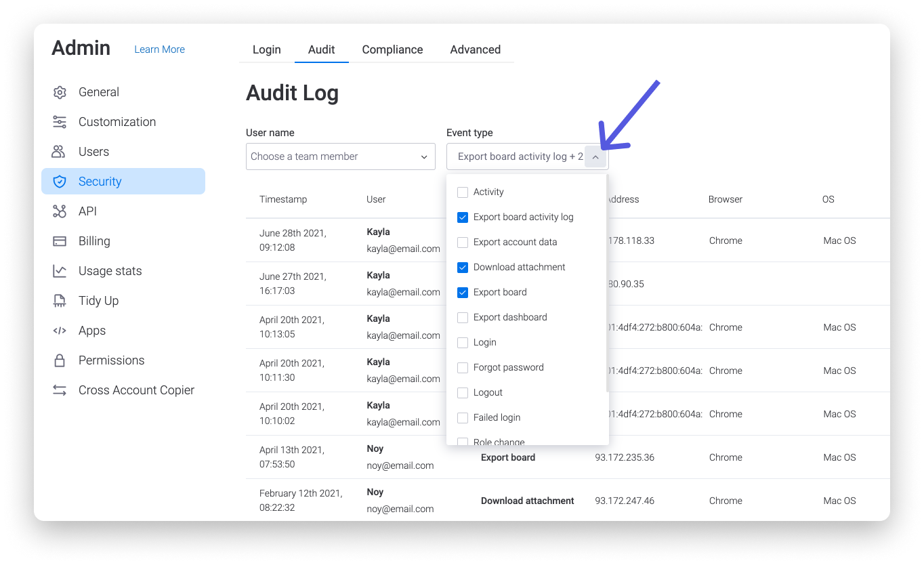The image size is (924, 565).
Task: Uncheck the Export board activity log checkbox
Action: pyautogui.click(x=463, y=217)
